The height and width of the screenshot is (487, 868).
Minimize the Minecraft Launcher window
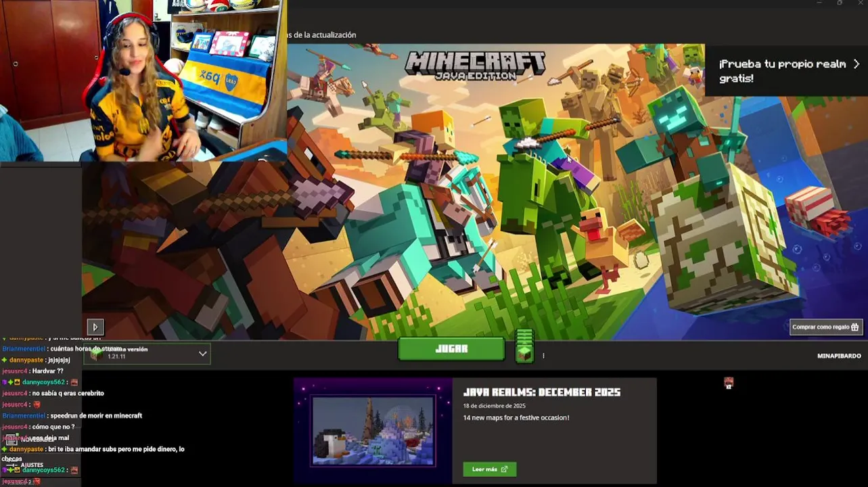click(x=819, y=3)
